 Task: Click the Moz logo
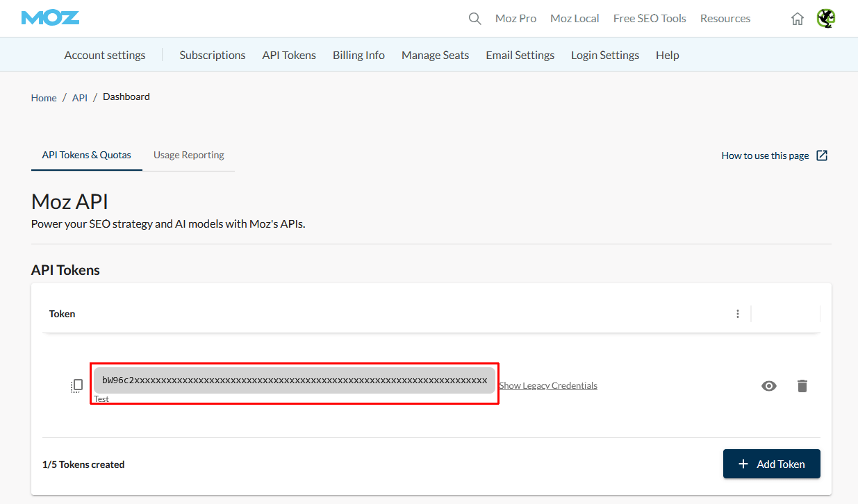click(x=49, y=18)
